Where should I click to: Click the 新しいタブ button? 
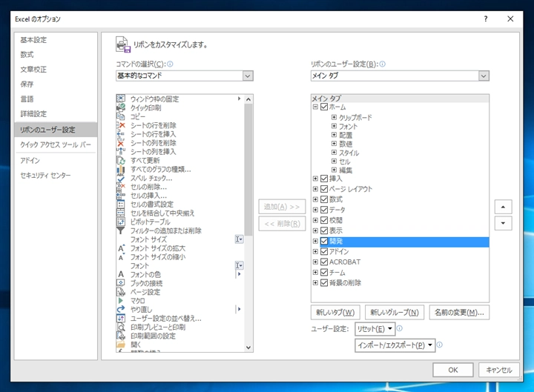335,313
